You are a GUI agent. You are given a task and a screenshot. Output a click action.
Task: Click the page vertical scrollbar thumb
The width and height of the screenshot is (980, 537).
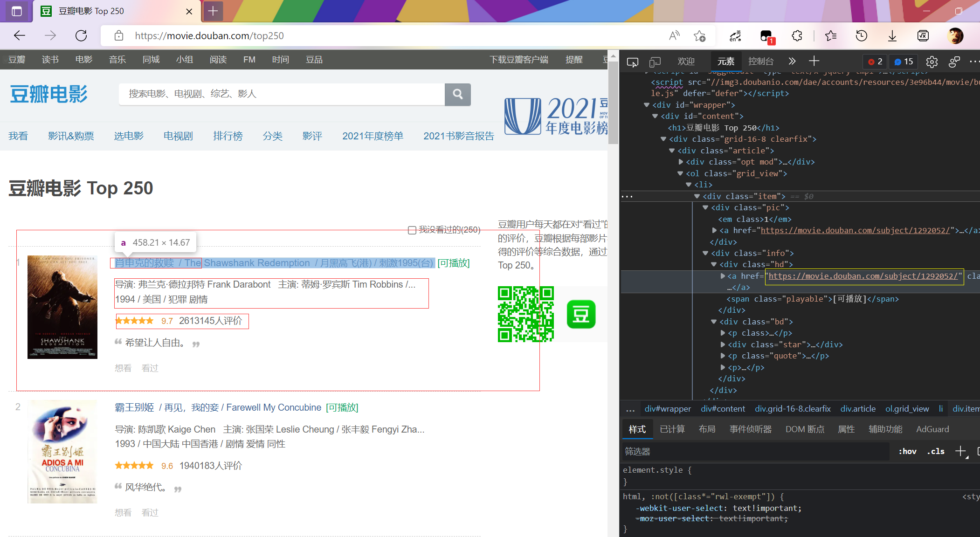[614, 103]
